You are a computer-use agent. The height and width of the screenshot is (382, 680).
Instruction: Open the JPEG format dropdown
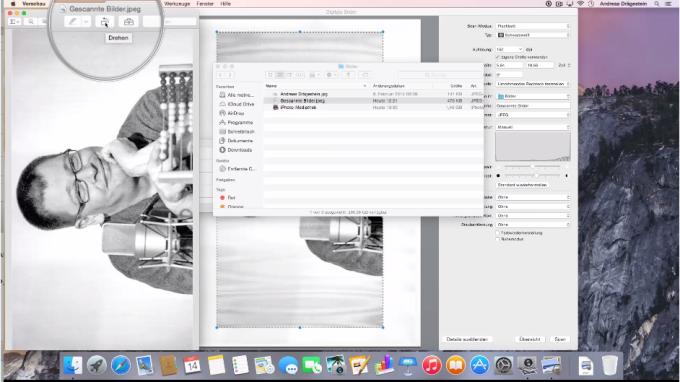532,114
